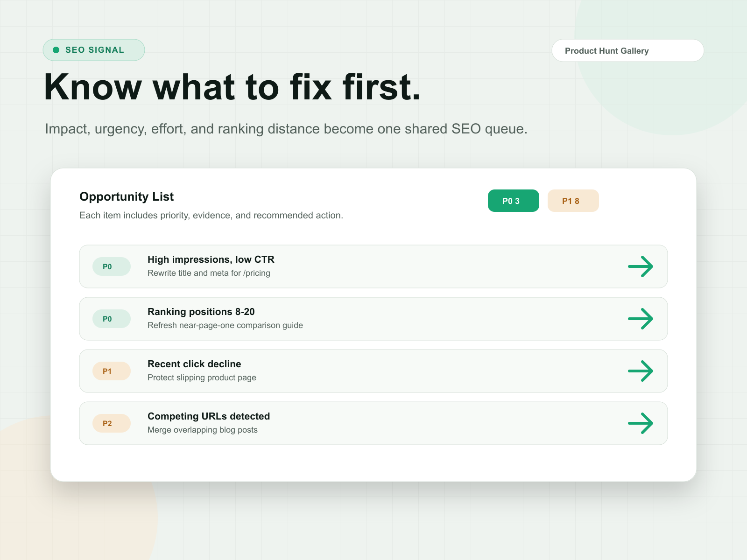Image resolution: width=747 pixels, height=560 pixels.
Task: Click 'Merge overlapping blog posts' text
Action: (203, 430)
